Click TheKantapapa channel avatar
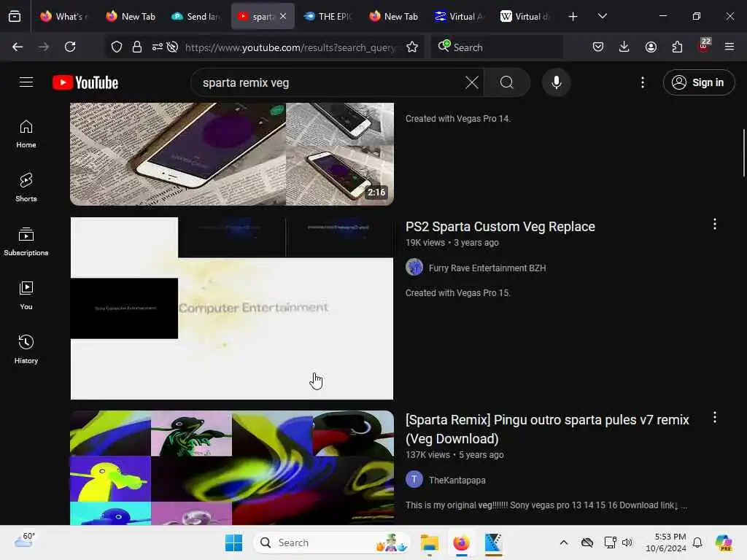The image size is (747, 560). click(414, 479)
